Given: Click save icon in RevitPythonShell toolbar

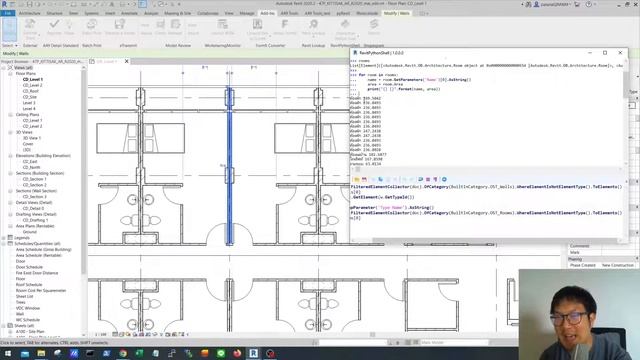Looking at the screenshot, I should click(364, 179).
